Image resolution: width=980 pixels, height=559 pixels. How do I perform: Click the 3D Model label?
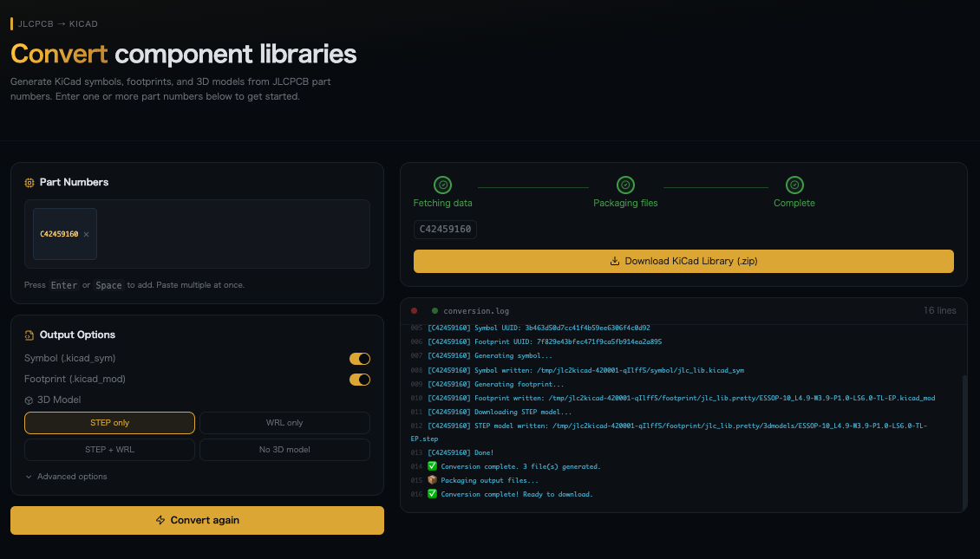[x=59, y=400]
